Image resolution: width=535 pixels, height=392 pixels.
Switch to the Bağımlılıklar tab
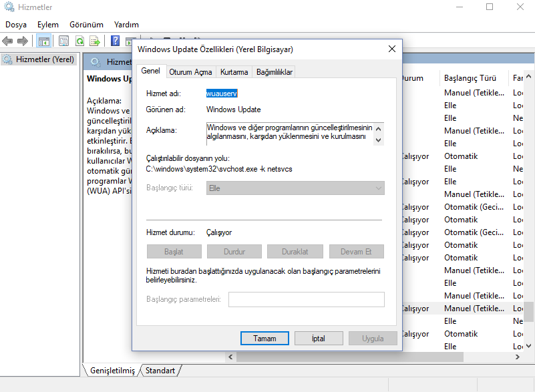pyautogui.click(x=275, y=72)
